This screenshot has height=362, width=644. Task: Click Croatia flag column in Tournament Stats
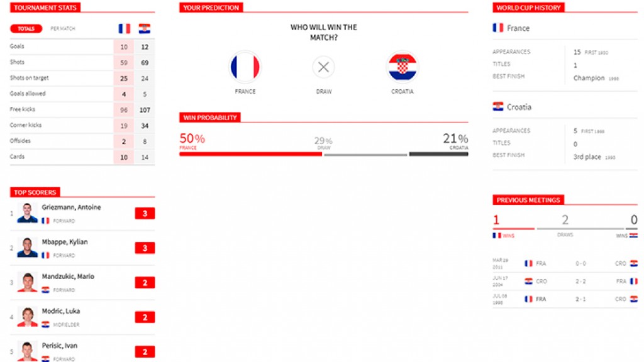pyautogui.click(x=145, y=28)
